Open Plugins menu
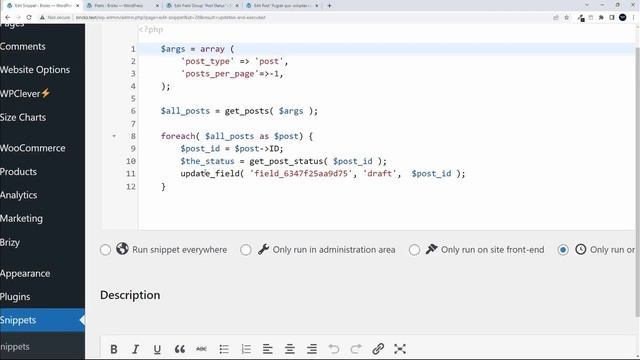 [x=15, y=297]
